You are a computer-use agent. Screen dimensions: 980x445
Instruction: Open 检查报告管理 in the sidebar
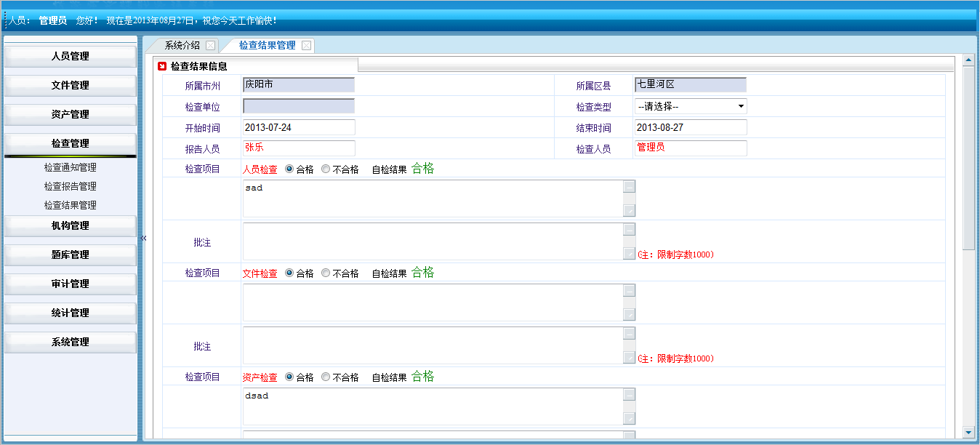pos(71,186)
